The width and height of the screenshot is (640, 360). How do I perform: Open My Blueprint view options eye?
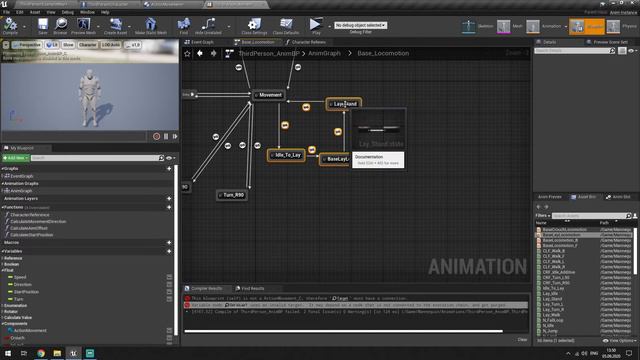170,158
